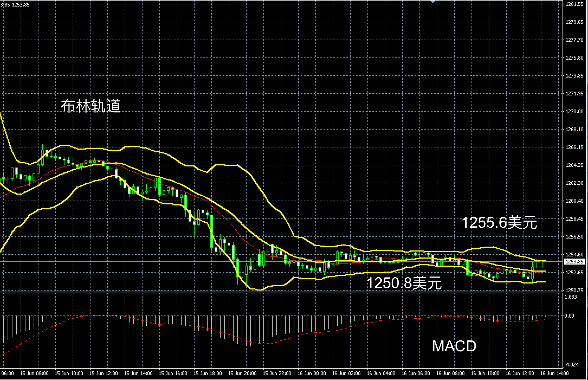Screen dimensions: 588x380
Task: Click the 16 Jun 08:00 time label
Action: click(x=450, y=373)
